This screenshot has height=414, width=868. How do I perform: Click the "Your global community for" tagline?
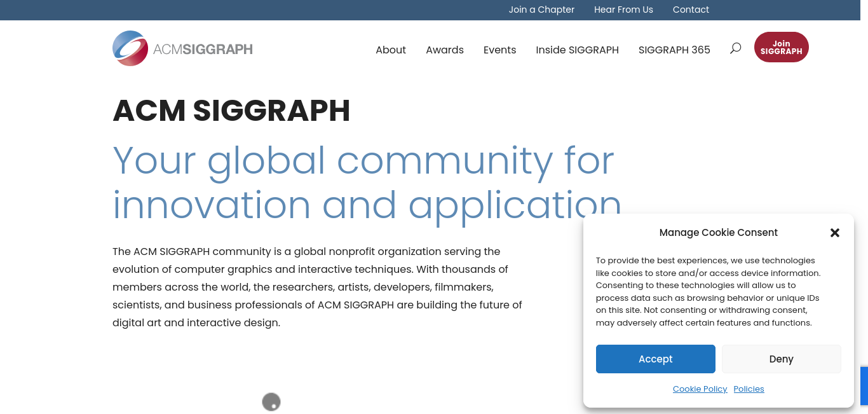click(x=363, y=161)
